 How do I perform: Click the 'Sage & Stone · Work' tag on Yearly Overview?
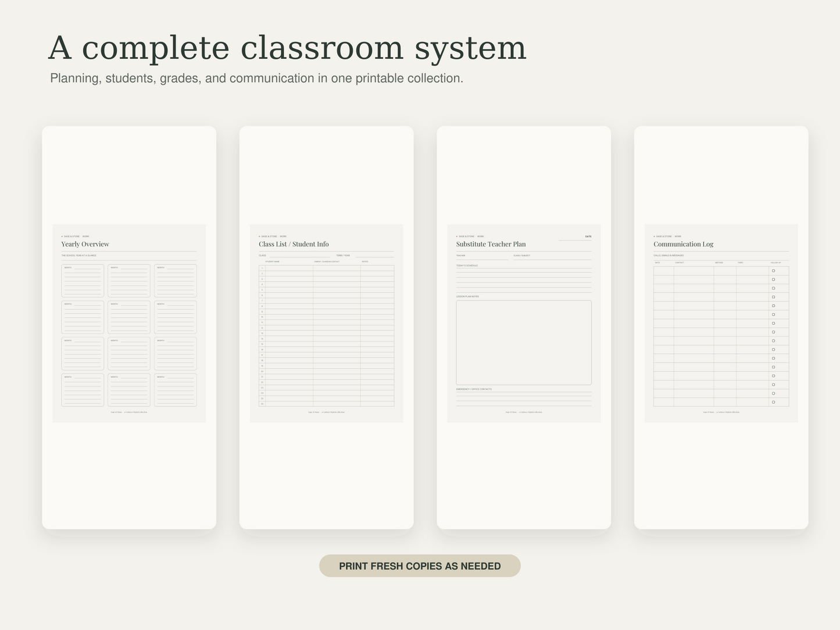pos(76,237)
